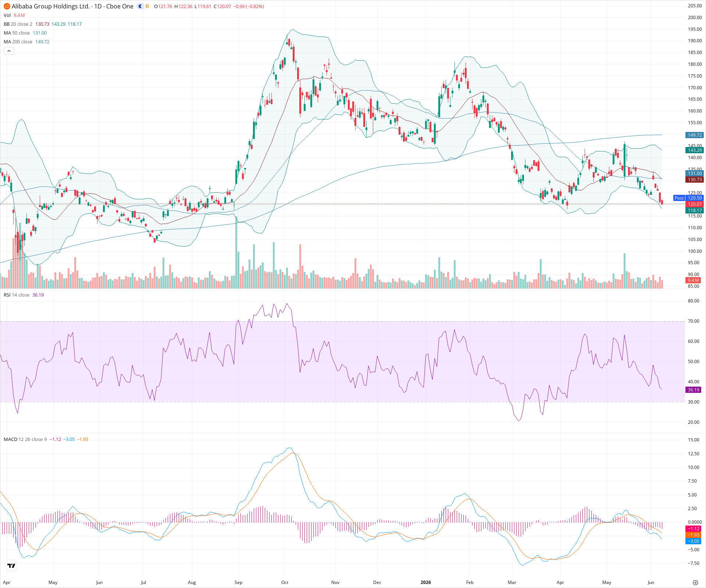Viewport: 706px width, 588px height.
Task: Click the -3.05 MACD line axis label
Action: (693, 541)
